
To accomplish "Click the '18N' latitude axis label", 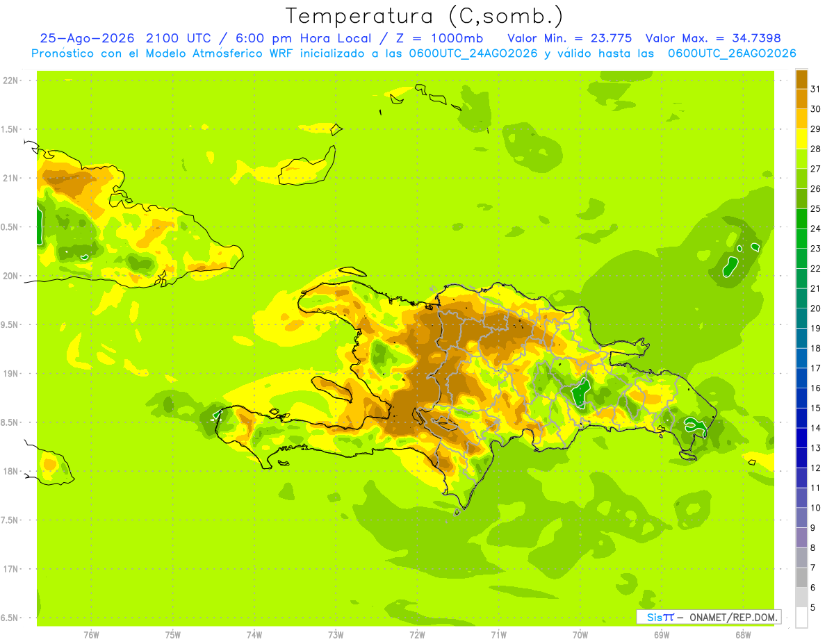I will point(10,472).
